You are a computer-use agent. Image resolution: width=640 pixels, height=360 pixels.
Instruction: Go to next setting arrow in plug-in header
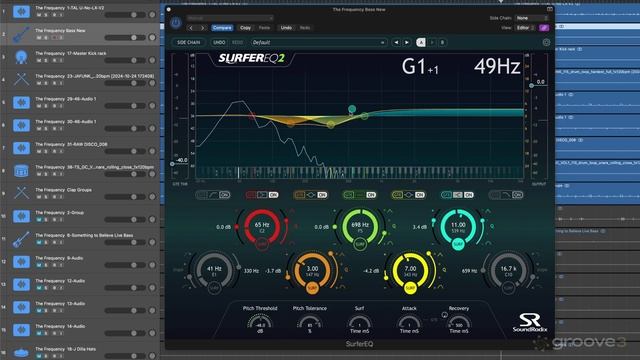point(202,28)
